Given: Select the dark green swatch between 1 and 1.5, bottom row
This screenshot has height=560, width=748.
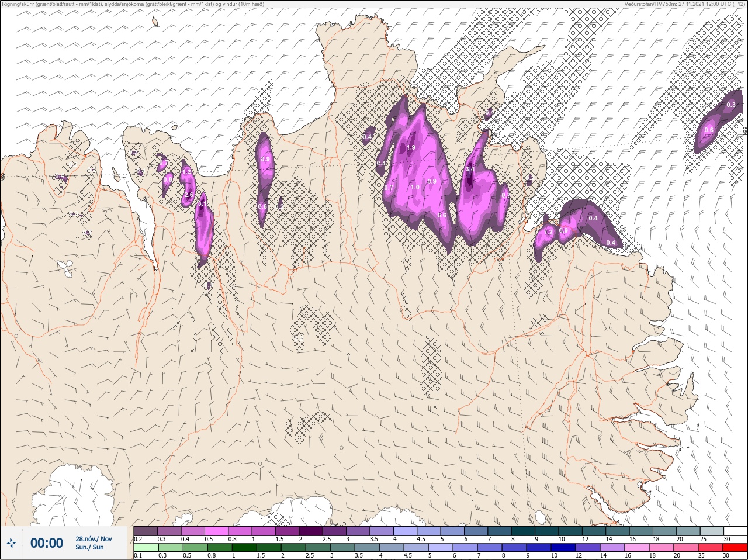Looking at the screenshot, I should pos(244,548).
